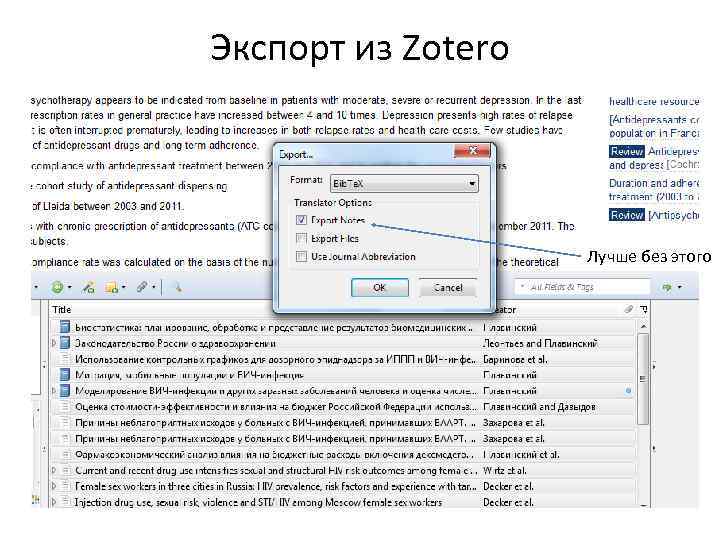The image size is (720, 540).
Task: Click book icon of Законодательство России row
Action: [65, 343]
